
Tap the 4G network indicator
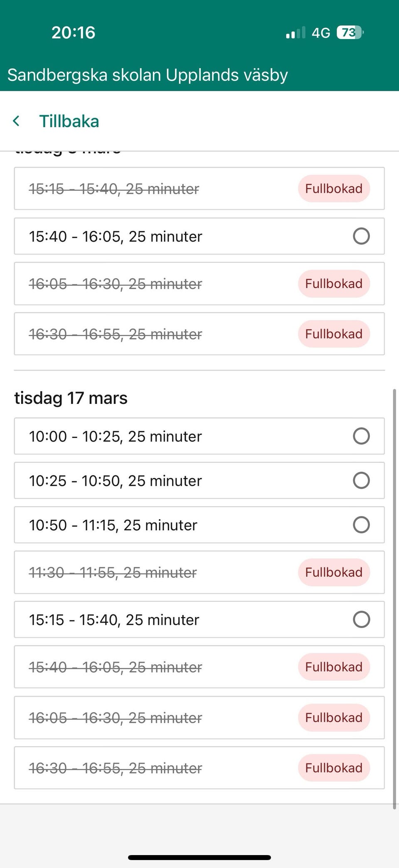[321, 33]
